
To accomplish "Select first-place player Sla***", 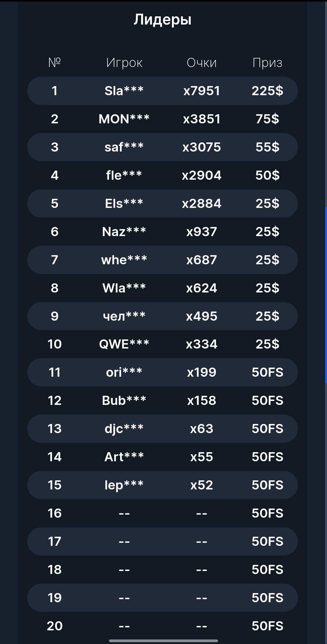I will (124, 91).
